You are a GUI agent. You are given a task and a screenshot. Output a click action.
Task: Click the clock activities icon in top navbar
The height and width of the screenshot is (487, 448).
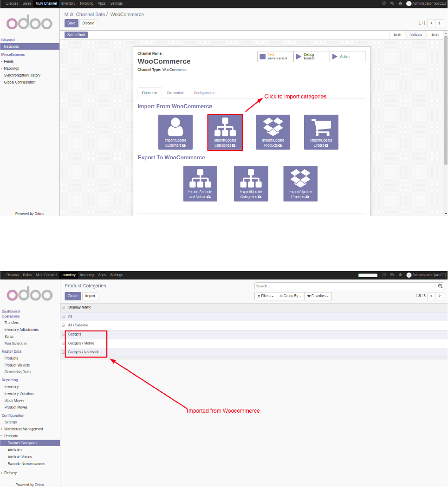pyautogui.click(x=384, y=3)
